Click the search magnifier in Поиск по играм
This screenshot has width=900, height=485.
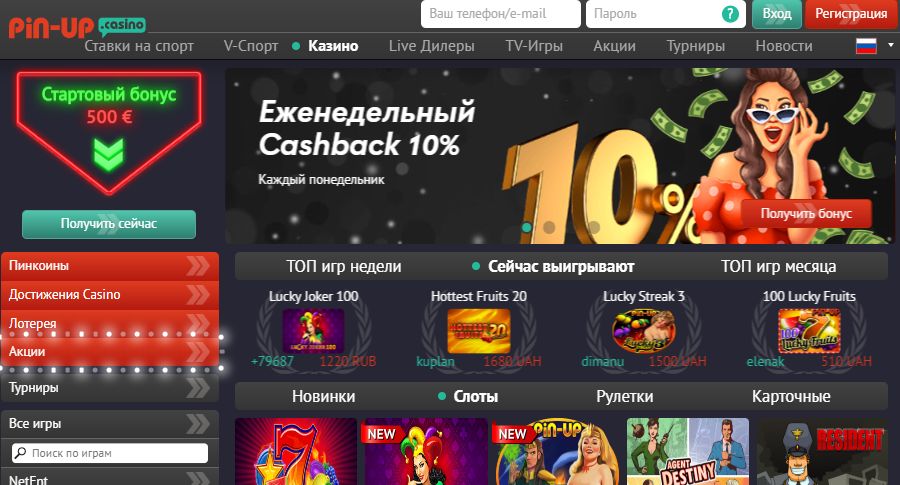(20, 453)
